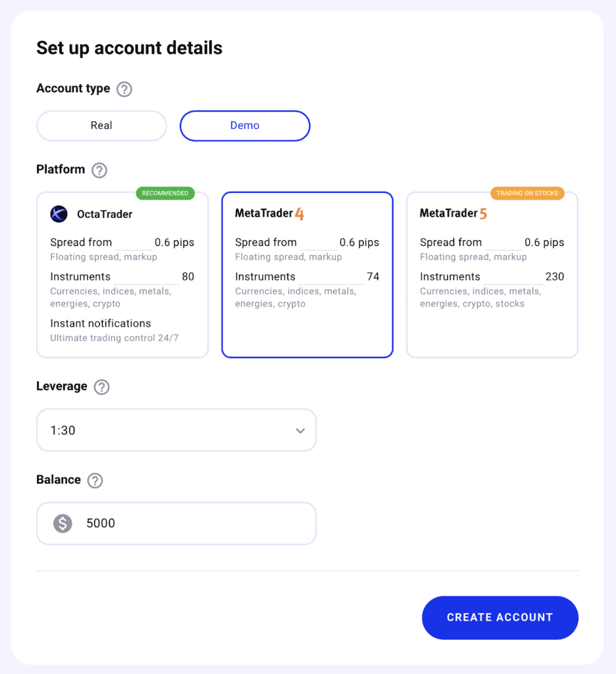Click the Balance amount input field
The image size is (616, 674).
click(x=176, y=523)
